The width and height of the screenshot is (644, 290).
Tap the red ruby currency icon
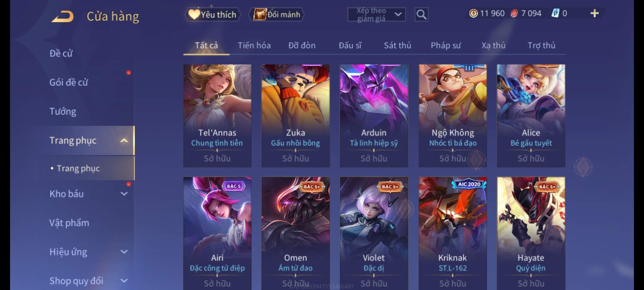(x=514, y=13)
